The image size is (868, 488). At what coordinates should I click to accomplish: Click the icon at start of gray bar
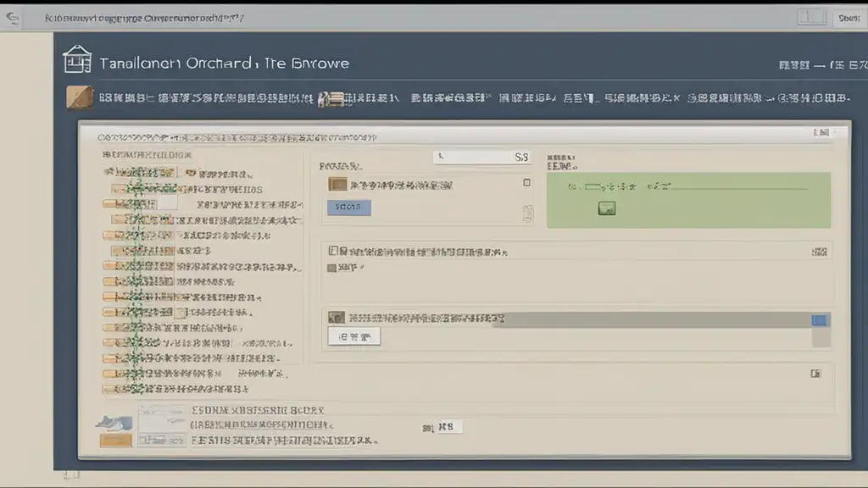tap(336, 318)
